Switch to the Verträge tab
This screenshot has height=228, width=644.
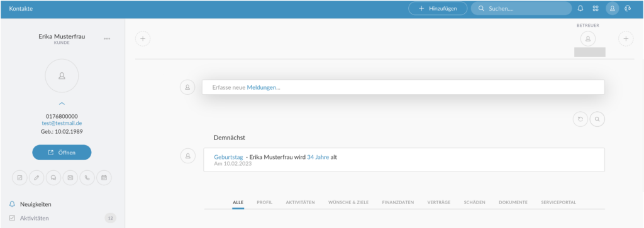[438, 203]
